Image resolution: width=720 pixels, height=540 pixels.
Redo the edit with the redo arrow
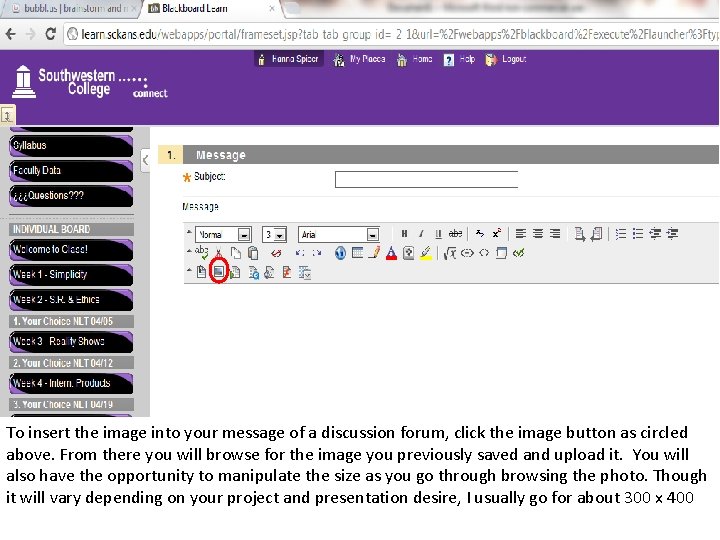click(x=317, y=253)
